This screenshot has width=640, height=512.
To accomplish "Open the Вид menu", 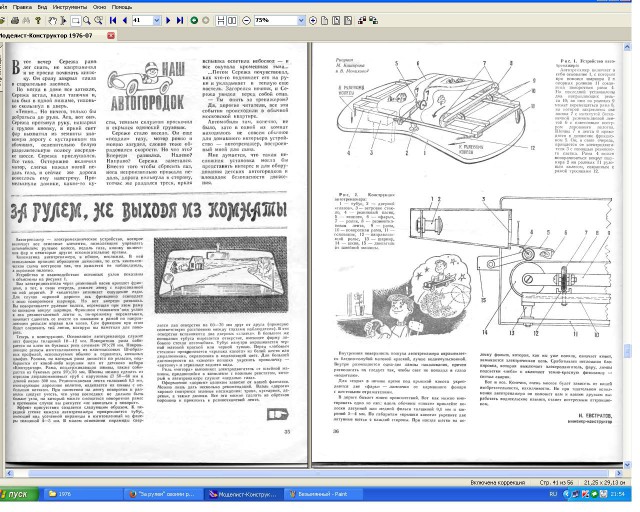I will (42, 7).
